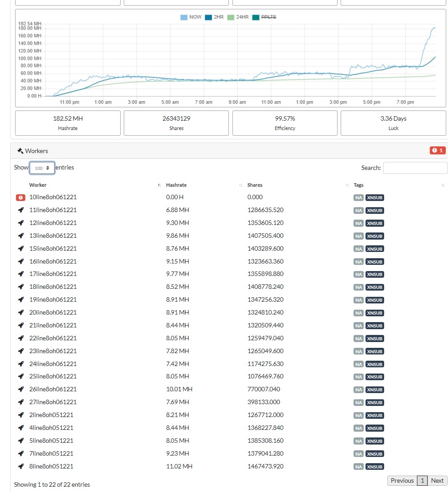Enable the struck-through PPLTS legend series
The height and width of the screenshot is (492, 448).
264,17
